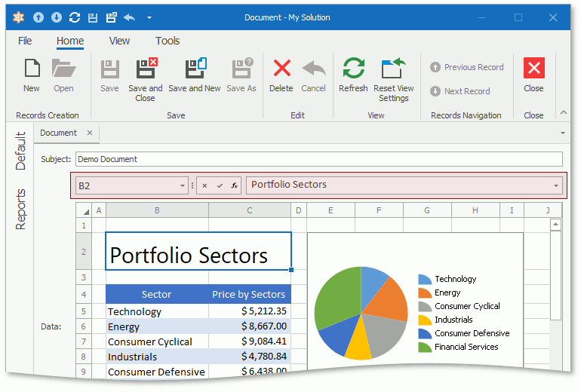The image size is (581, 392).
Task: Click the Portfolio Sectors title cell
Action: (x=198, y=252)
